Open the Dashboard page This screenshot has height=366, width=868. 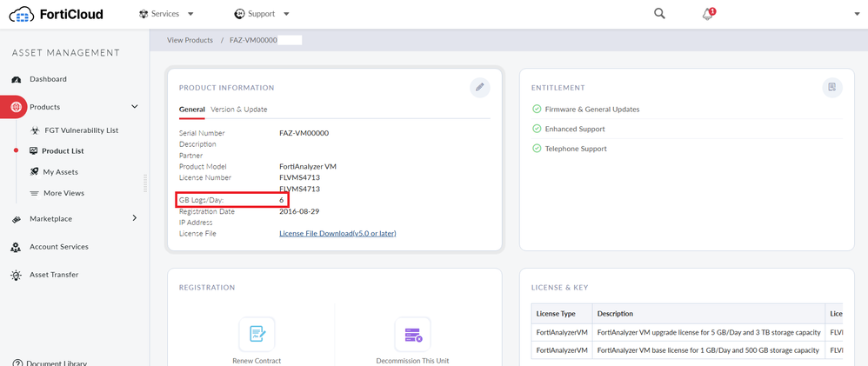(x=48, y=79)
